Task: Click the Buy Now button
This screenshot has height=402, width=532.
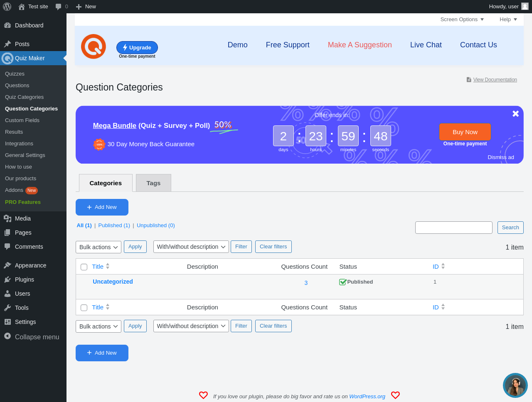Action: click(465, 132)
